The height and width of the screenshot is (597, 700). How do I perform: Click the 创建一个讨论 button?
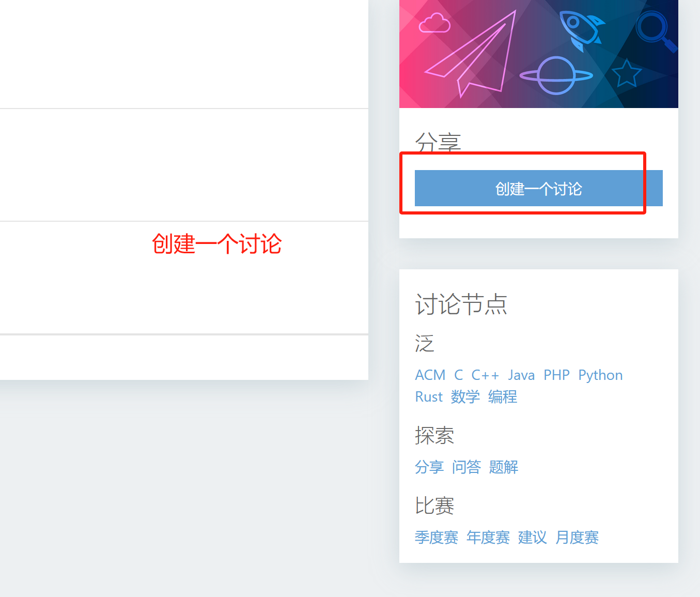coord(538,188)
